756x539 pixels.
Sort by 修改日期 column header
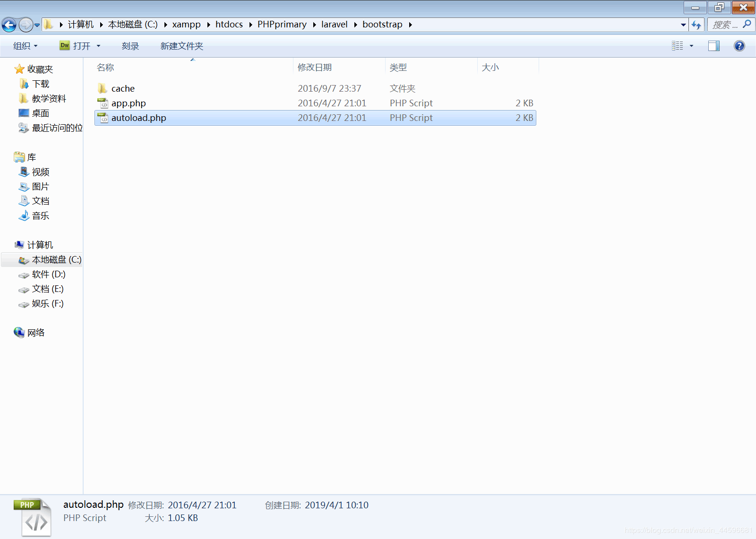pos(315,68)
